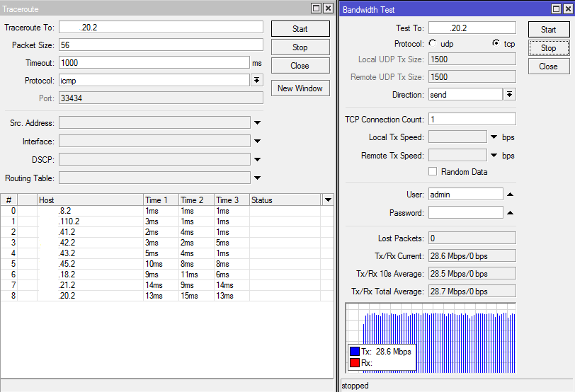Click the # column header

tap(8, 200)
